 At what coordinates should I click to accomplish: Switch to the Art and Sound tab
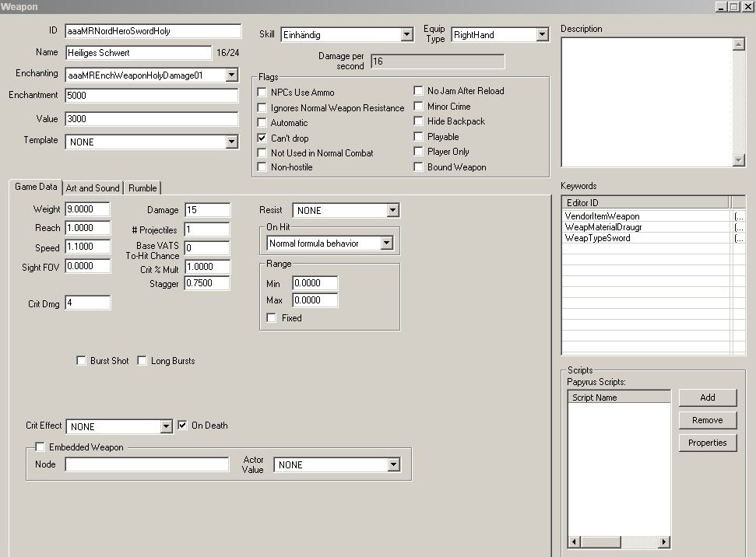point(93,187)
